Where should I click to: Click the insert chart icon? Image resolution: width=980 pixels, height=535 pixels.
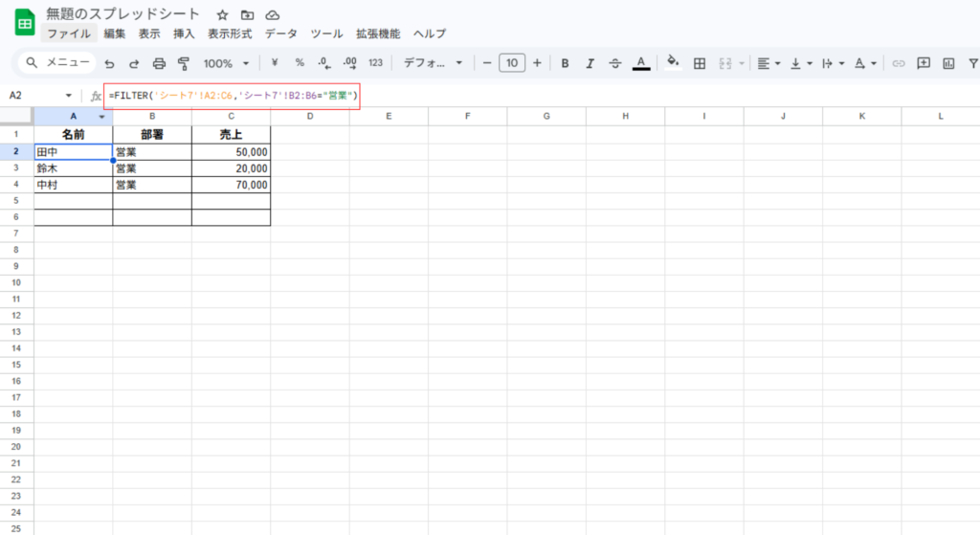coord(948,63)
